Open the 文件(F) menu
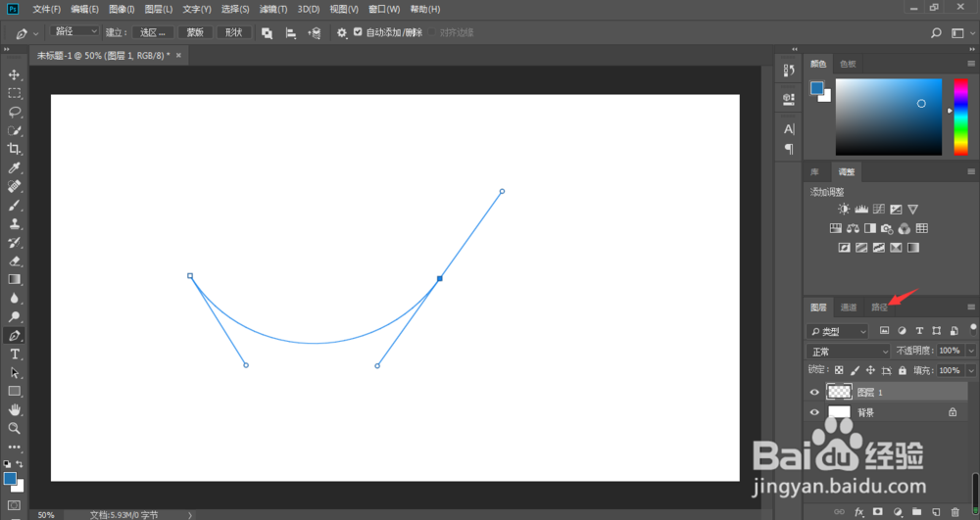Image resolution: width=980 pixels, height=520 pixels. point(46,10)
